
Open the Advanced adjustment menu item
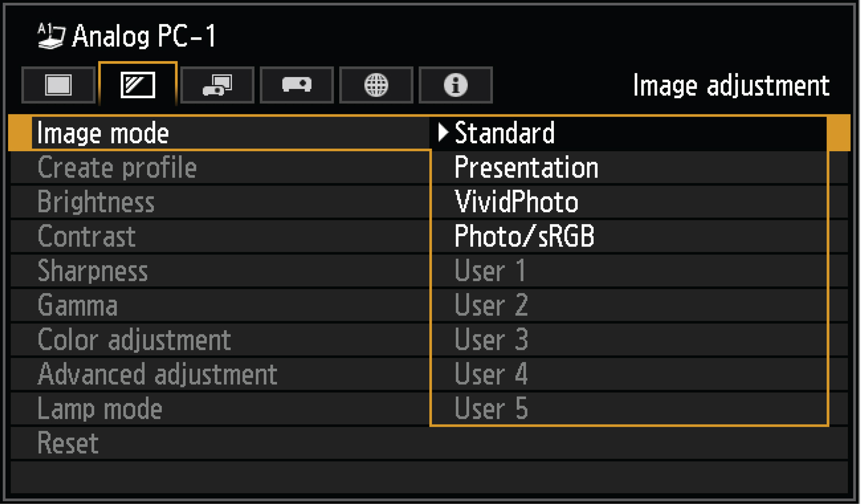click(x=157, y=375)
